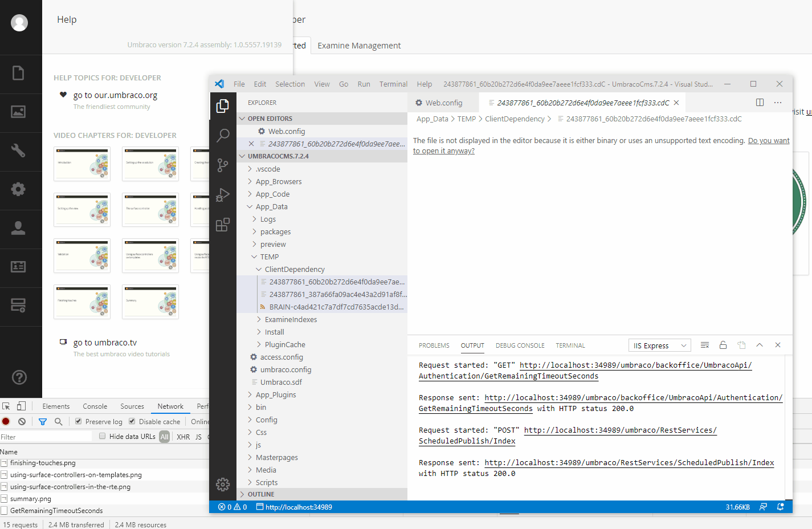Open the Umbraco Developer gear section
Viewport: 812px width, 529px height.
click(18, 189)
